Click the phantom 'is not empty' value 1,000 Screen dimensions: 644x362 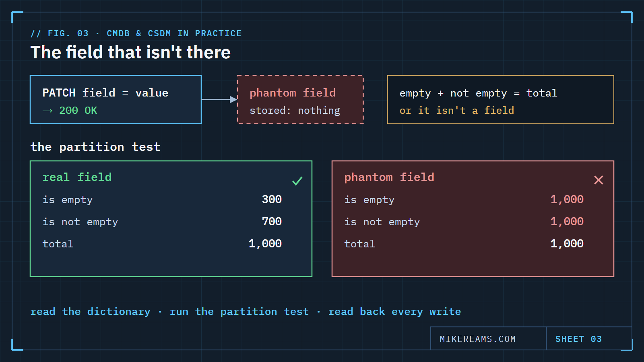click(x=567, y=222)
